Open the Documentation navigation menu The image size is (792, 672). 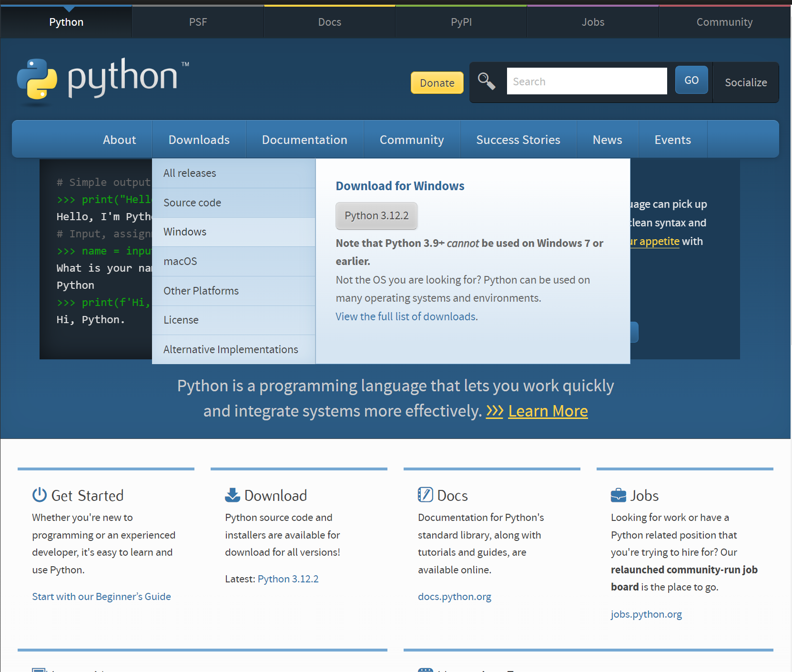point(305,140)
